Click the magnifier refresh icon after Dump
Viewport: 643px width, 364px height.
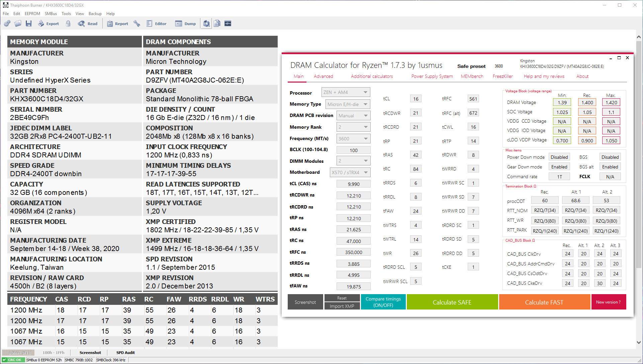206,23
